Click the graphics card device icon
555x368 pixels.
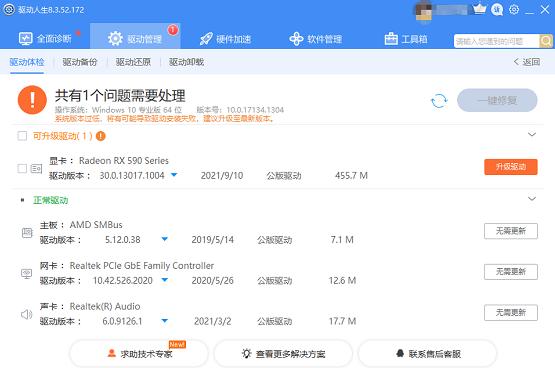point(36,169)
